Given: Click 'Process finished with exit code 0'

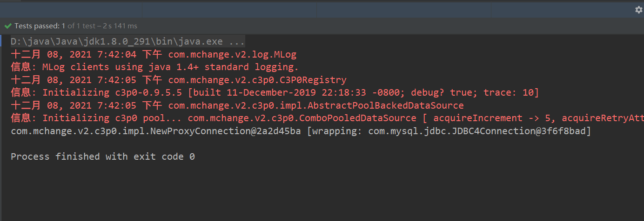Looking at the screenshot, I should click(103, 156).
